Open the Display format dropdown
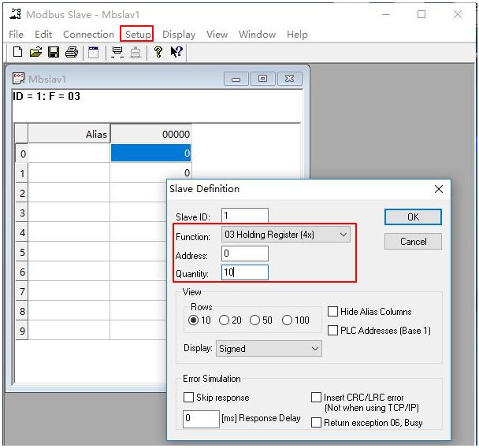479x448 pixels. (269, 349)
